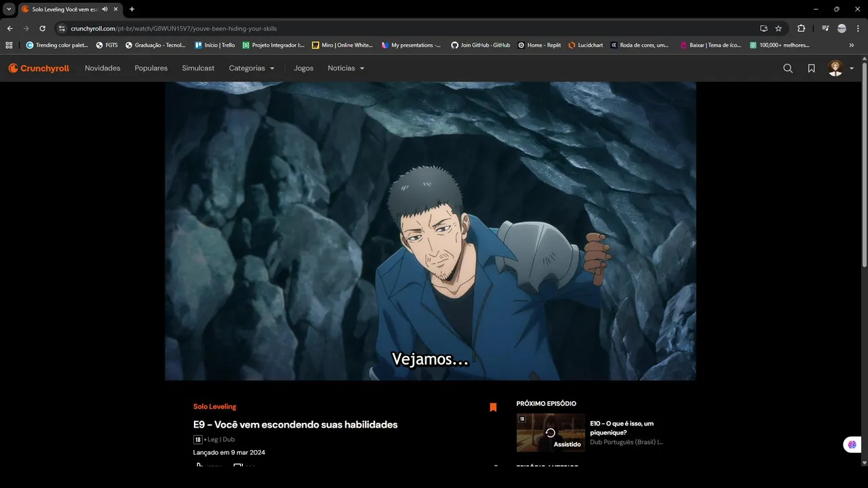Open the tab search dropdown arrow
The width and height of the screenshot is (868, 488).
[x=9, y=9]
